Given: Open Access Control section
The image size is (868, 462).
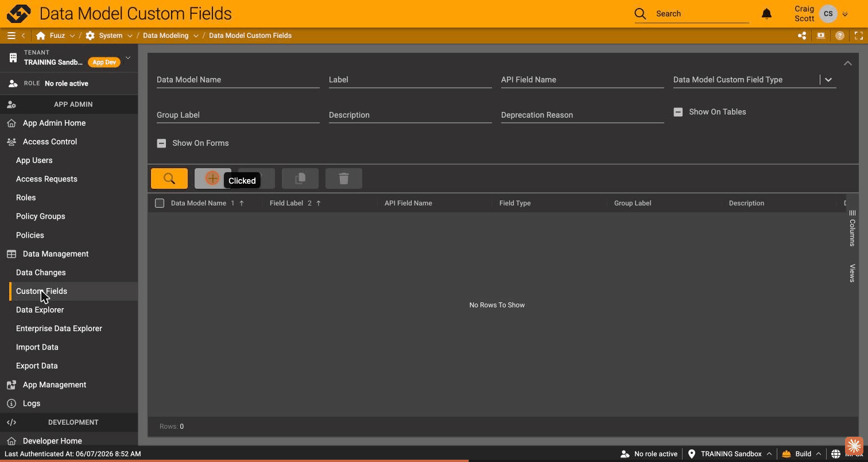Looking at the screenshot, I should [x=50, y=142].
